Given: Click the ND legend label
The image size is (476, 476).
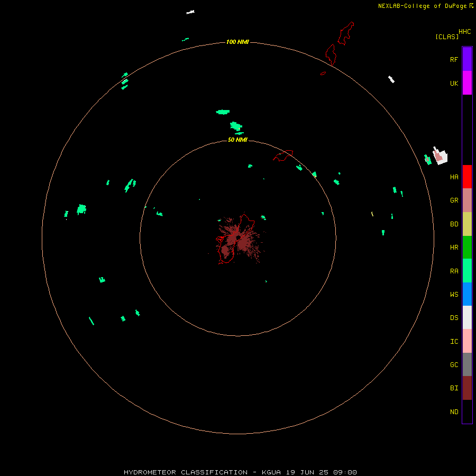Looking at the screenshot, I should (x=454, y=412).
